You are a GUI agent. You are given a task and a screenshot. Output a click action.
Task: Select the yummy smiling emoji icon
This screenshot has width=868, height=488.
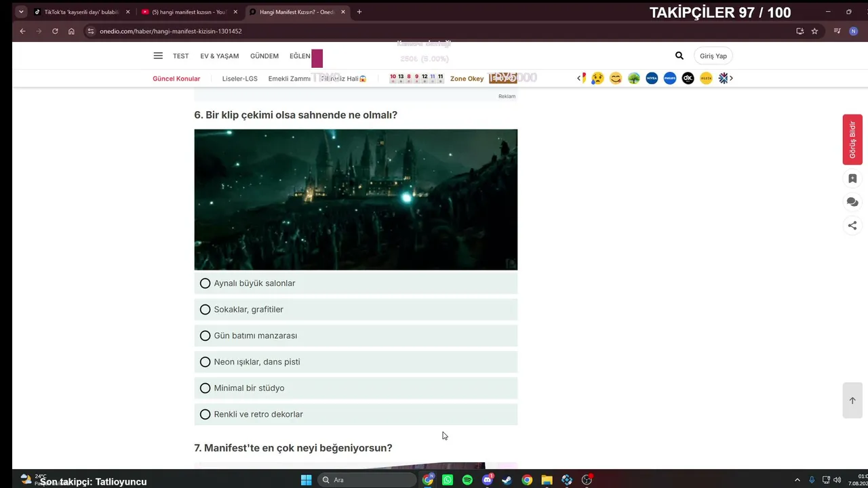(616, 78)
